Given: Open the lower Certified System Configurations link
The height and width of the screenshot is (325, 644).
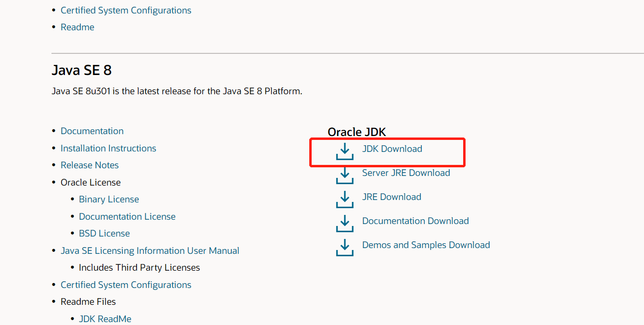Looking at the screenshot, I should tap(126, 285).
